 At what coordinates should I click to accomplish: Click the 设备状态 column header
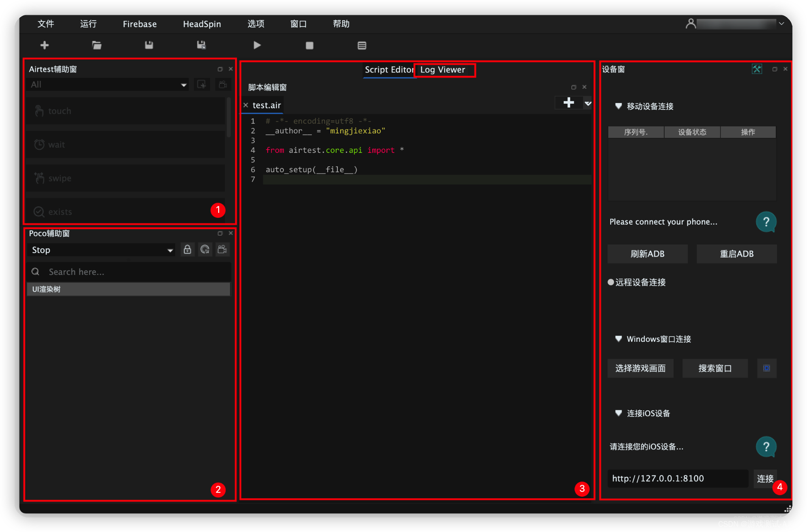click(692, 132)
